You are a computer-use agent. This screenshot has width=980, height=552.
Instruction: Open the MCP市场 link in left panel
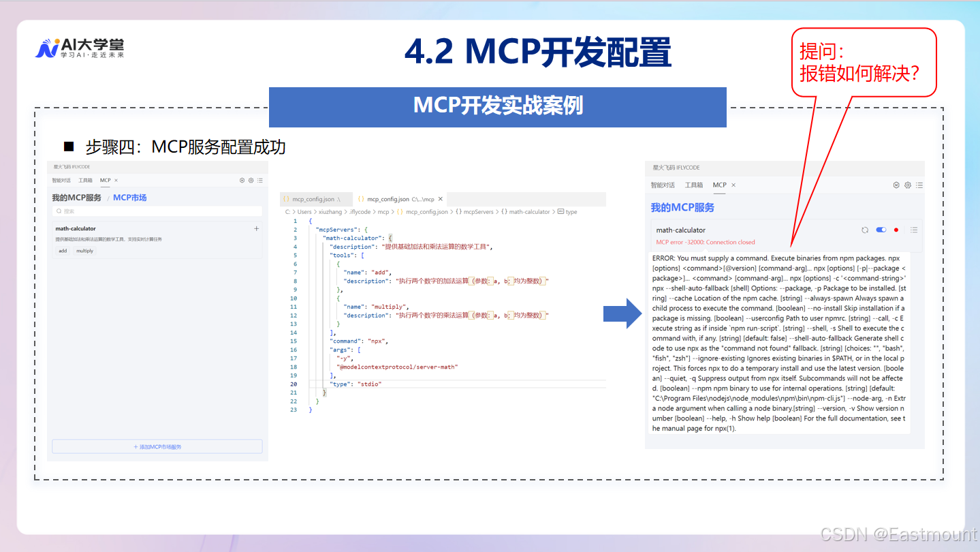(x=129, y=198)
